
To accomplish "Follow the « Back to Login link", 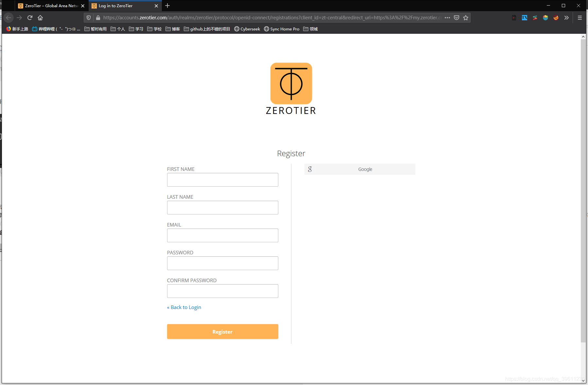I will pyautogui.click(x=184, y=307).
